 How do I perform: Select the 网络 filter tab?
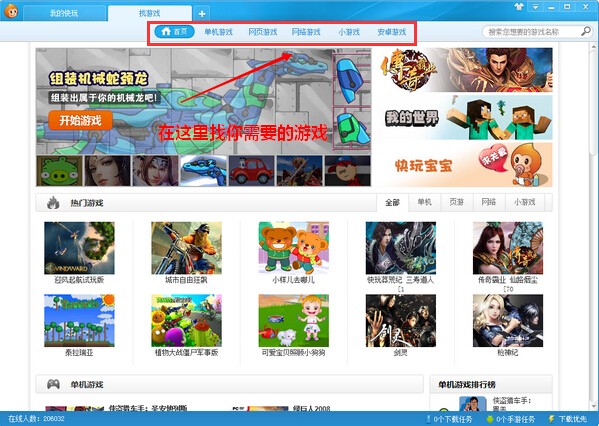click(489, 202)
